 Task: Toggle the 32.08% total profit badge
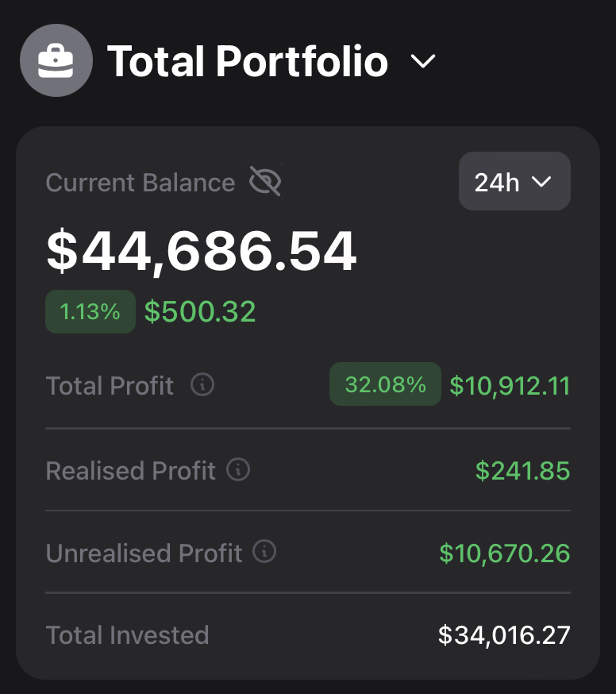point(385,384)
